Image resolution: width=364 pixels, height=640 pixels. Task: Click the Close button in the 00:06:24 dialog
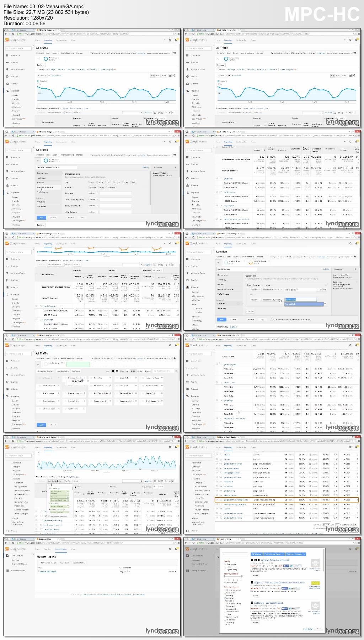pyautogui.click(x=318, y=629)
